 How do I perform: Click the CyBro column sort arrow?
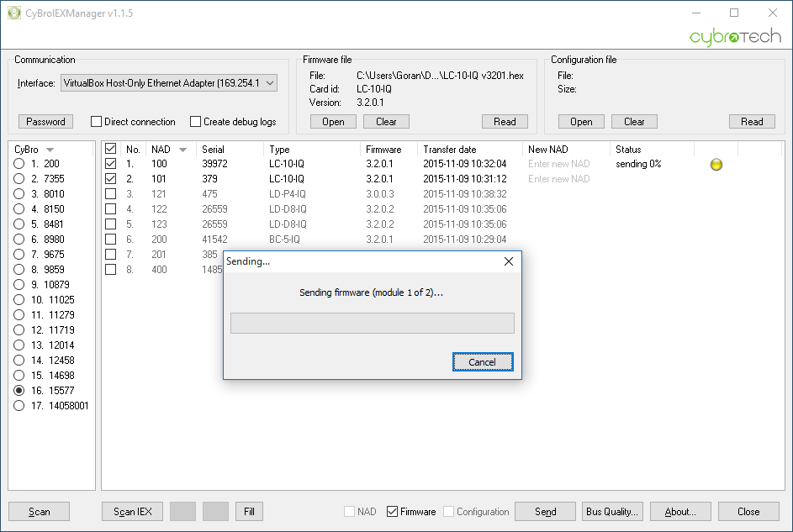50,150
